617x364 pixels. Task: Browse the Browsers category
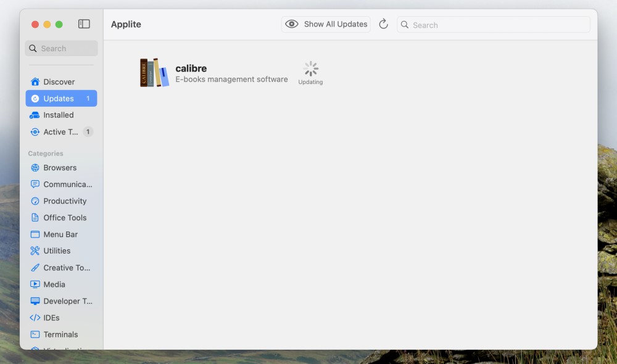pyautogui.click(x=61, y=168)
